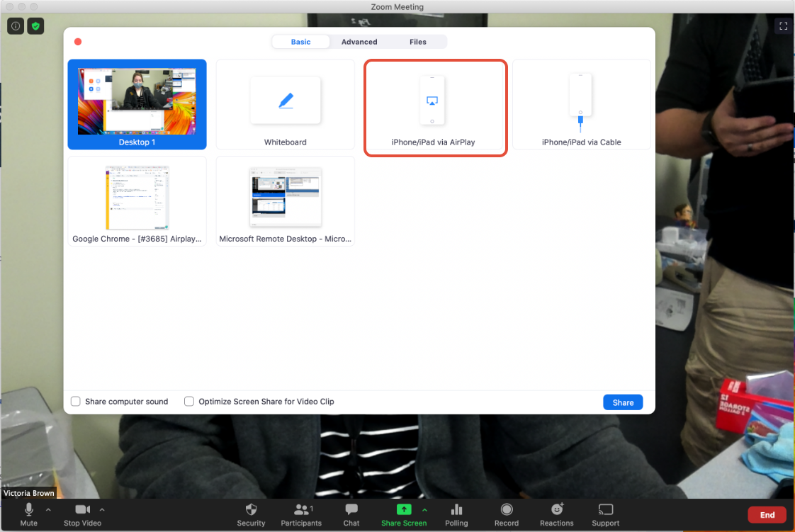795x532 pixels.
Task: Pick the Microsoft Remote Desktop window
Action: point(285,201)
